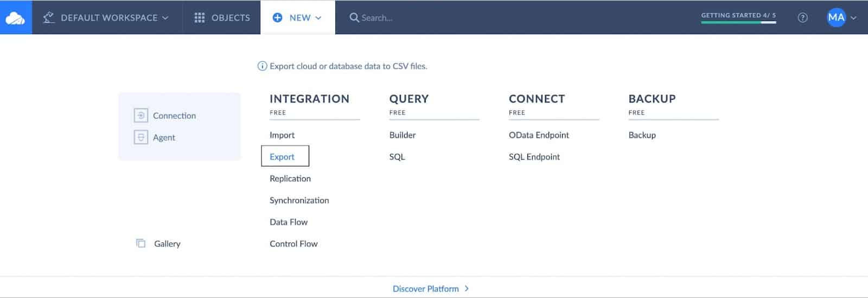Select Builder under Query
The height and width of the screenshot is (298, 868).
pos(403,135)
